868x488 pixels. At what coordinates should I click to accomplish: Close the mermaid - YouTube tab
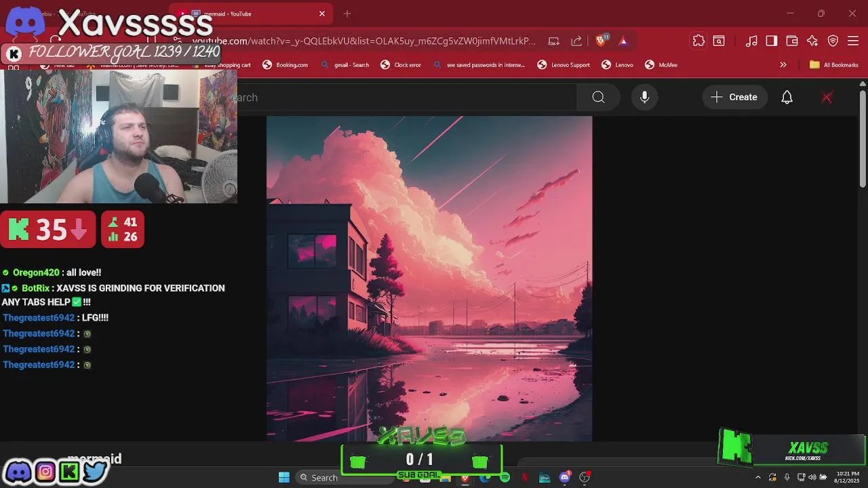[x=322, y=14]
